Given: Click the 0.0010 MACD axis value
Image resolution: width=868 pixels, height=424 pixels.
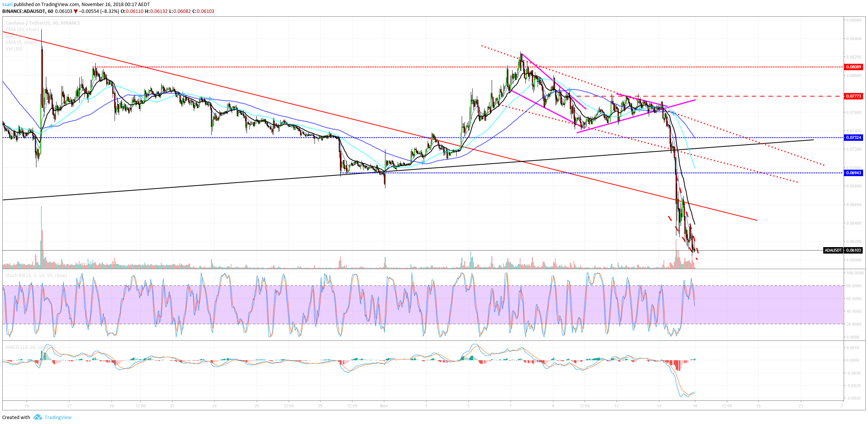Looking at the screenshot, I should (853, 348).
